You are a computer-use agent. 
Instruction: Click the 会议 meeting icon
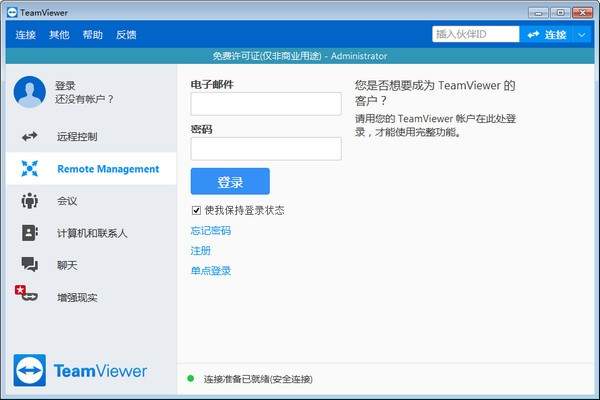pyautogui.click(x=30, y=201)
